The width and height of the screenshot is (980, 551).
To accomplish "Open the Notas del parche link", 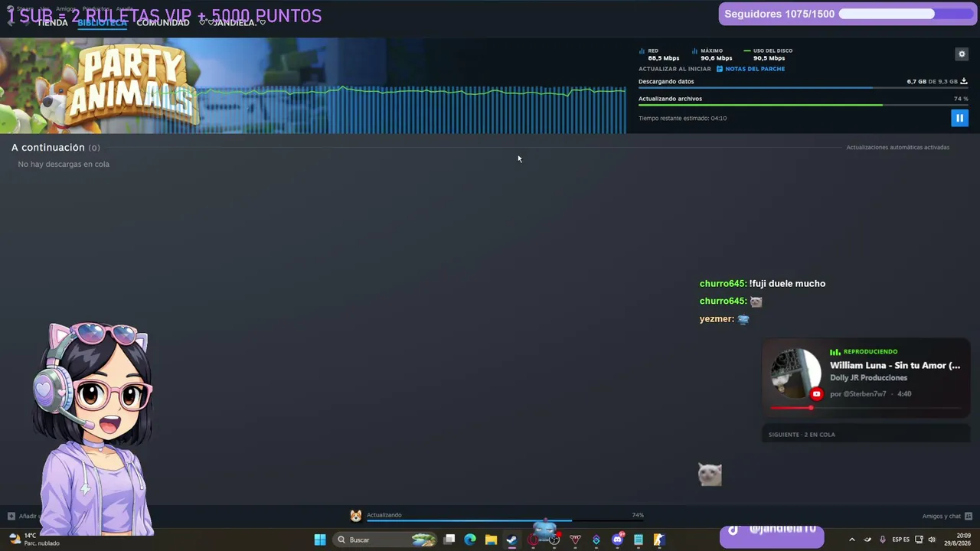I will (x=750, y=69).
